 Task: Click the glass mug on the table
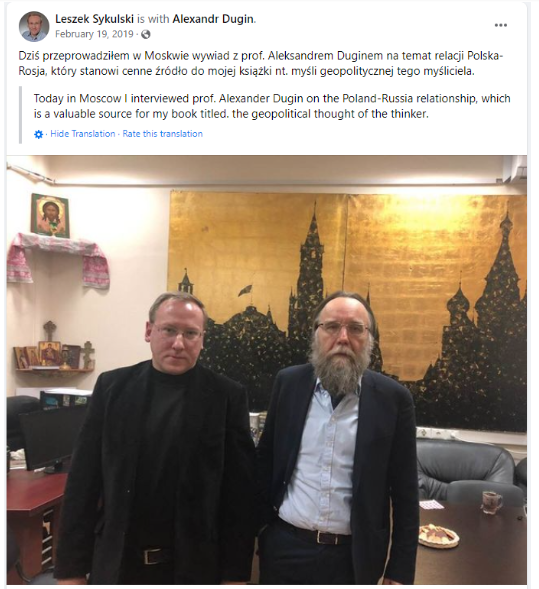point(492,502)
